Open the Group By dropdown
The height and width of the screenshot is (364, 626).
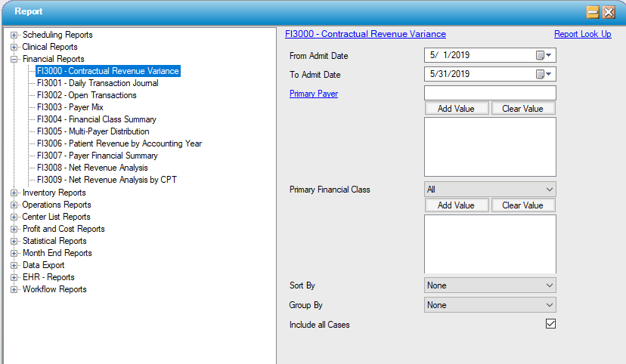click(490, 305)
